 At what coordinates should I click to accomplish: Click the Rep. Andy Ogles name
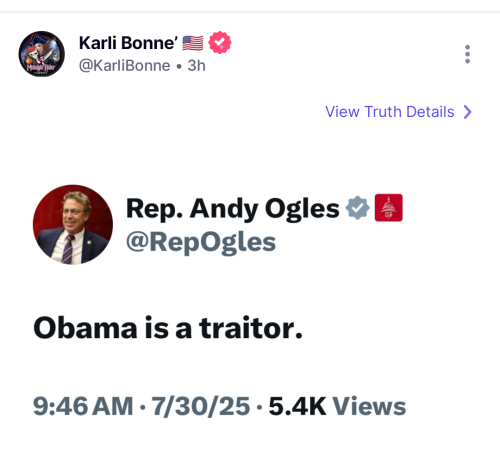point(233,209)
